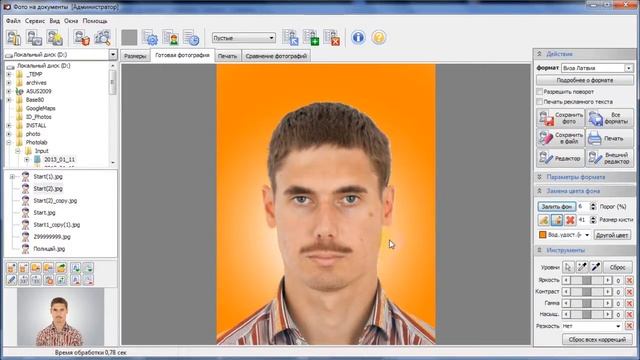Adjust the Размер кисти spinner arrows
The width and height of the screenshot is (640, 360).
[x=593, y=220]
